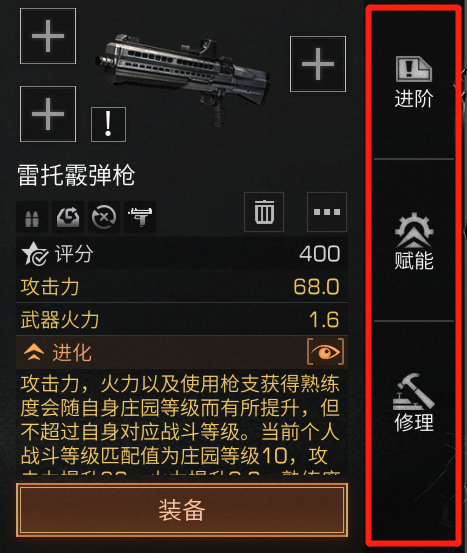
Task: Collapse the 进化 section chevron
Action: point(34,352)
